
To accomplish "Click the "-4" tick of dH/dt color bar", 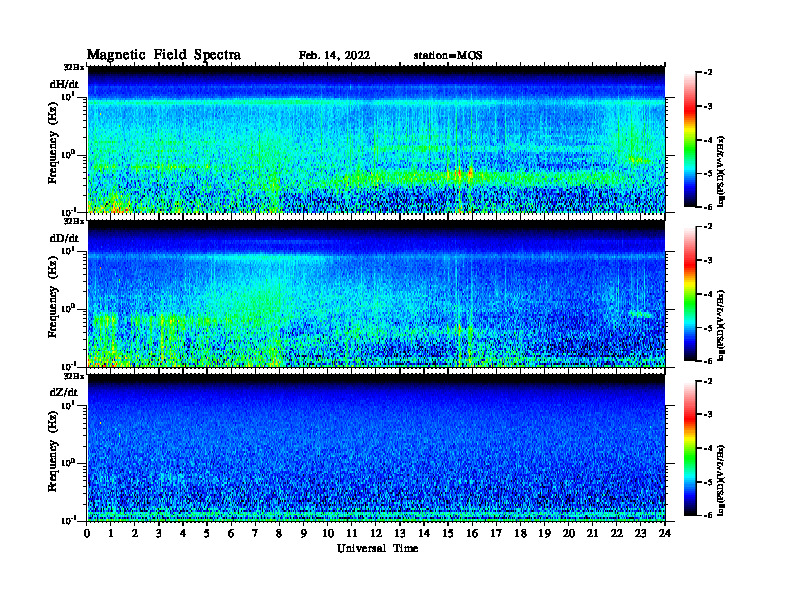I will (x=708, y=140).
